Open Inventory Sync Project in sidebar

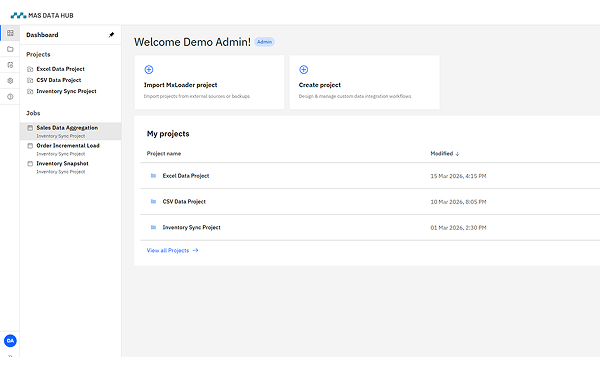[x=66, y=91]
